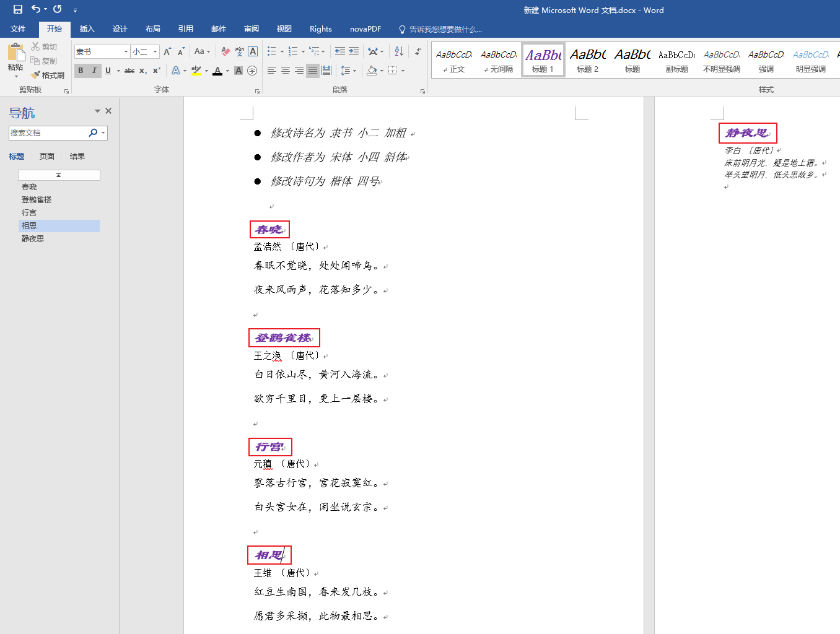Save the document with the floppy icon
Viewport: 840px width, 634px height.
(18, 9)
